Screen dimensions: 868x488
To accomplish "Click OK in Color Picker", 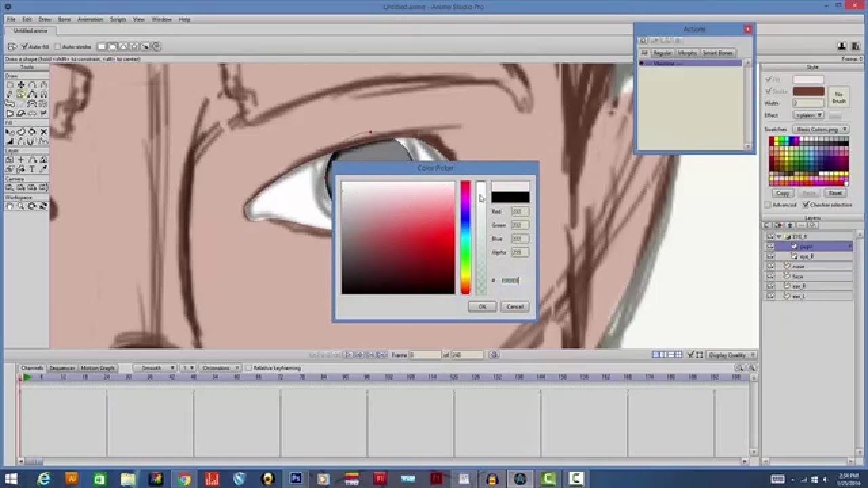I will (x=482, y=306).
